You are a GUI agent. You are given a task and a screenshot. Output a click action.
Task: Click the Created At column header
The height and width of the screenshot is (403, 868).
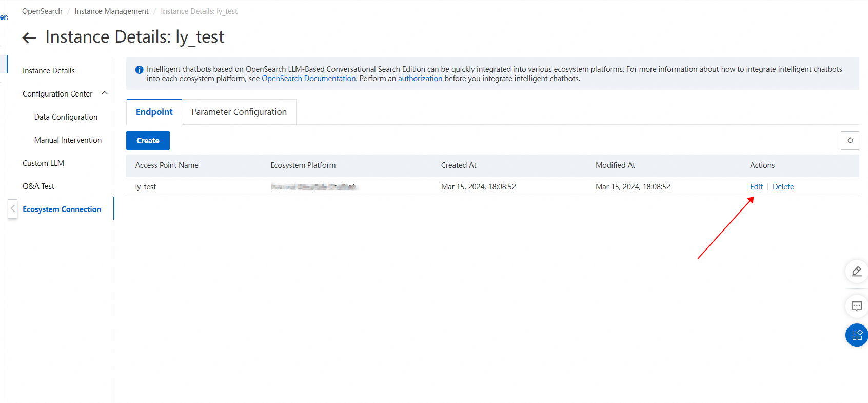(459, 165)
